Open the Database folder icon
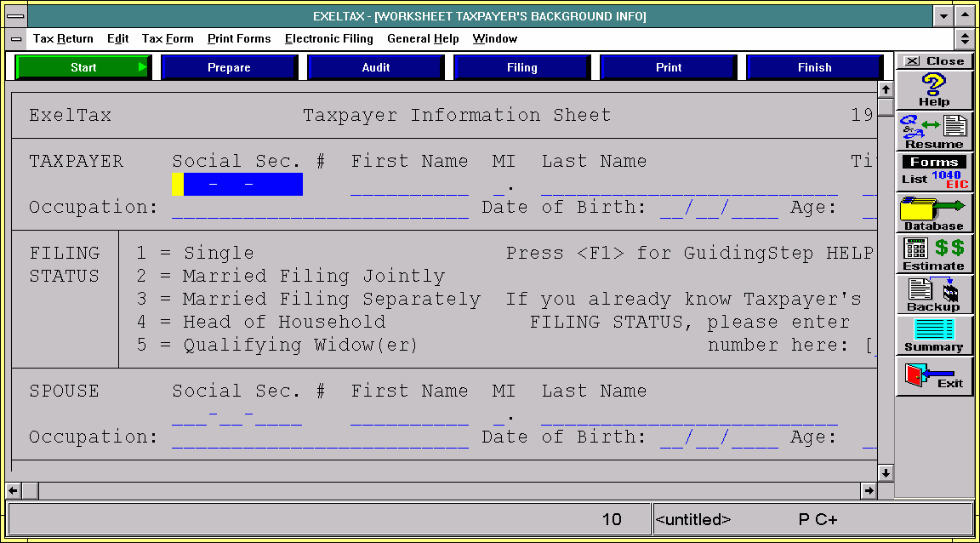The width and height of the screenshot is (980, 543). click(x=934, y=213)
